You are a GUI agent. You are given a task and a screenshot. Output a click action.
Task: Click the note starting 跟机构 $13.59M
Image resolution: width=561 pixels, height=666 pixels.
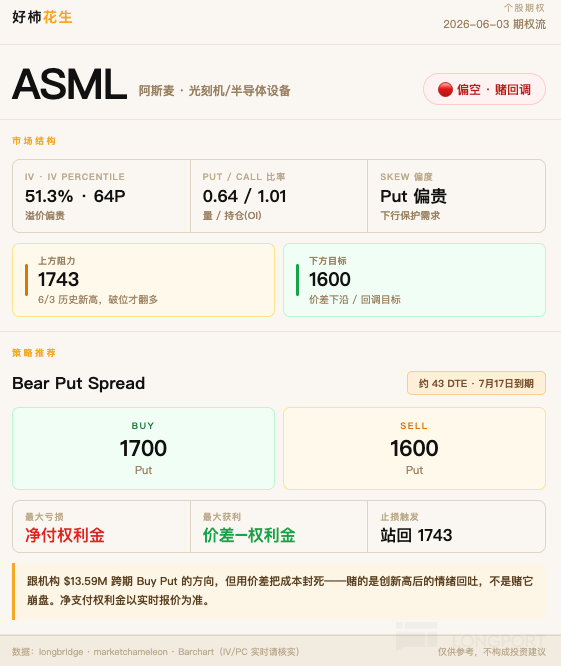pos(280,591)
